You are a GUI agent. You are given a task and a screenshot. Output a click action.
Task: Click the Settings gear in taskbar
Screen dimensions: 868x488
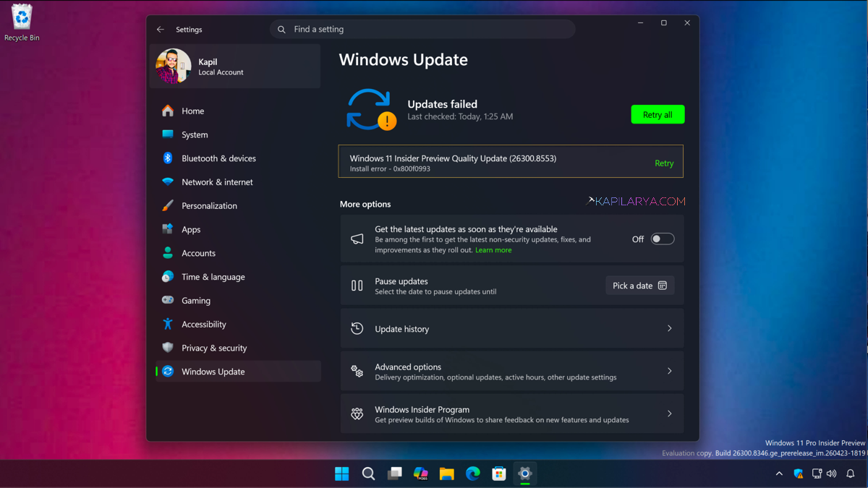tap(524, 474)
